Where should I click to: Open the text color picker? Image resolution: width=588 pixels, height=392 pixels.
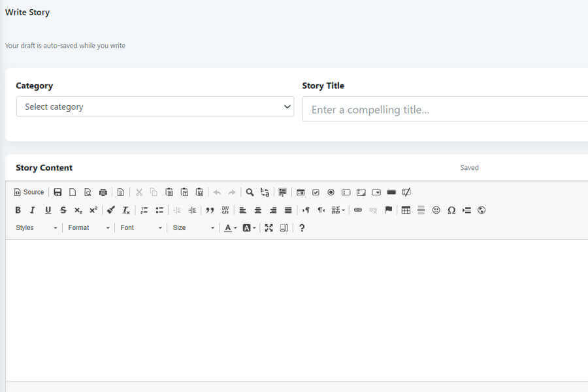click(228, 227)
